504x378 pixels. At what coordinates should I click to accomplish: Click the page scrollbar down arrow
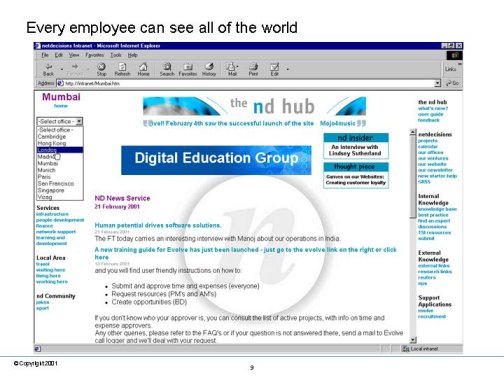pyautogui.click(x=413, y=340)
